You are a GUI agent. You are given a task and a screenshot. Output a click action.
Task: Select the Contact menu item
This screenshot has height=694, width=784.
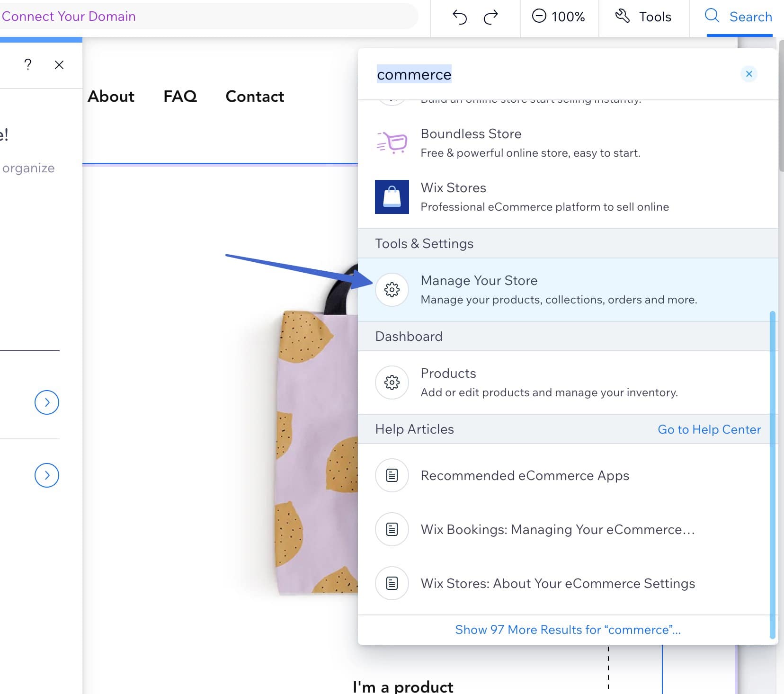coord(254,97)
